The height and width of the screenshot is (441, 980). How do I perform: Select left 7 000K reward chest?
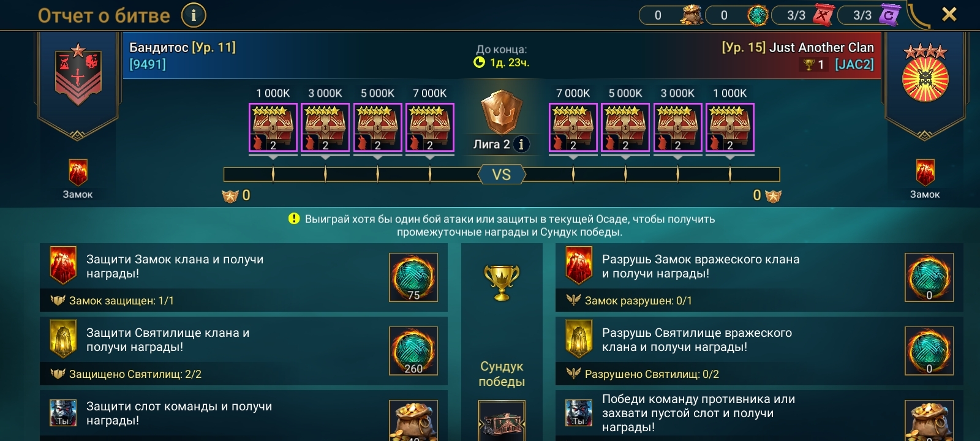pyautogui.click(x=430, y=127)
